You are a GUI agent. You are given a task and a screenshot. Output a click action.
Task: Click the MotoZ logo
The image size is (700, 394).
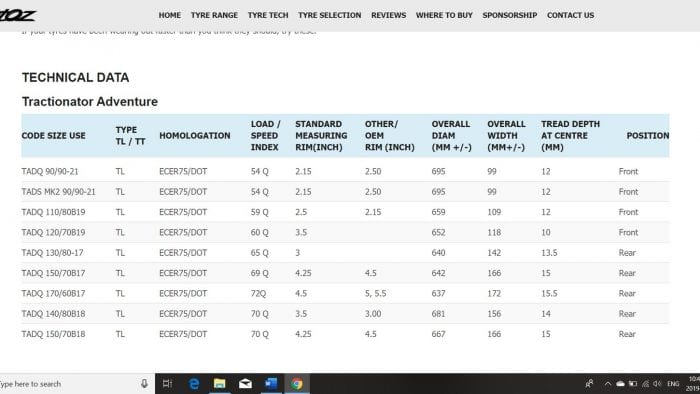[x=17, y=15]
